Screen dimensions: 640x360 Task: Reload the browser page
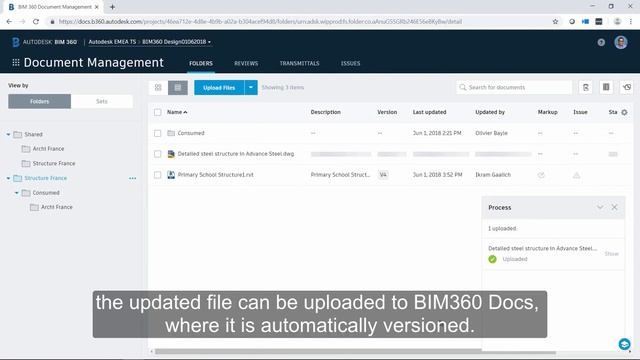(36, 22)
